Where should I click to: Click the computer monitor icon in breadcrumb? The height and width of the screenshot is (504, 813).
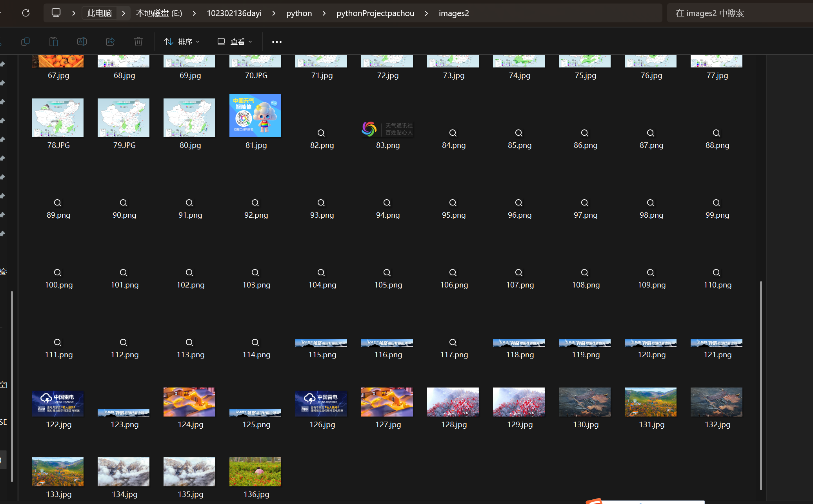pos(56,13)
